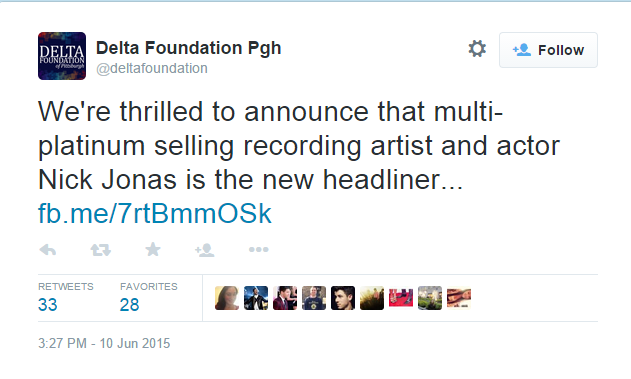Open the more options ellipsis menu
This screenshot has width=631, height=379.
[258, 250]
